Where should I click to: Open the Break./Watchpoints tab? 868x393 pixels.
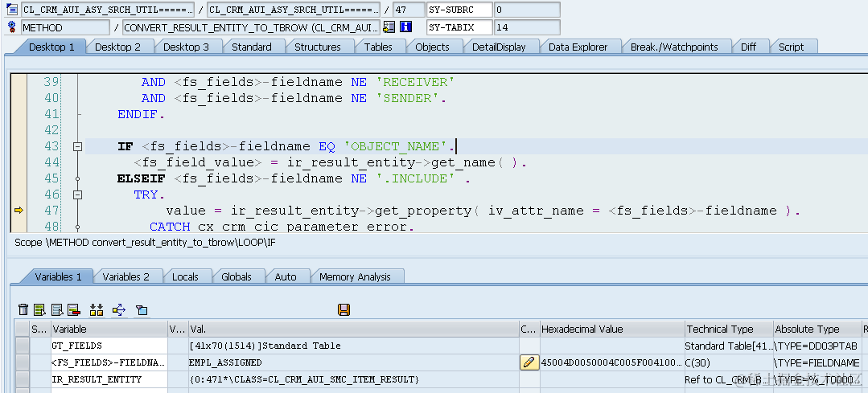pyautogui.click(x=674, y=47)
